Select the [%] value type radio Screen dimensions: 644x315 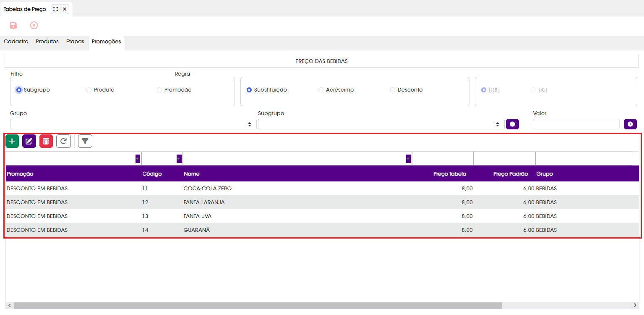point(533,90)
